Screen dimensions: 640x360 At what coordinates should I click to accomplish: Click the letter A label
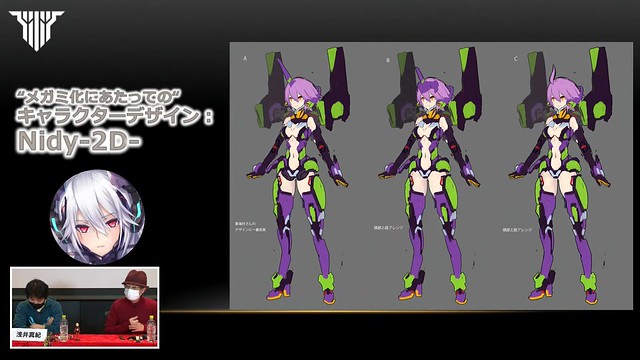pos(245,59)
